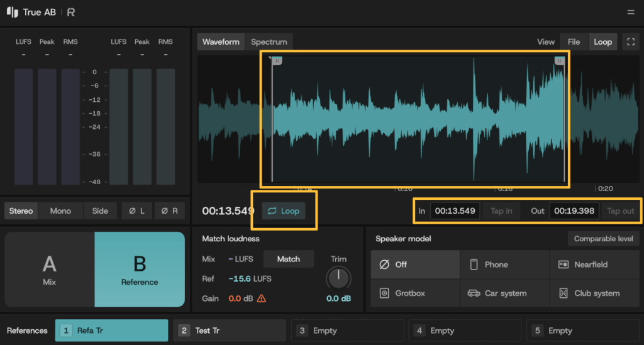The height and width of the screenshot is (345, 644).
Task: Click the current time 00:13.549 display
Action: pyautogui.click(x=228, y=211)
